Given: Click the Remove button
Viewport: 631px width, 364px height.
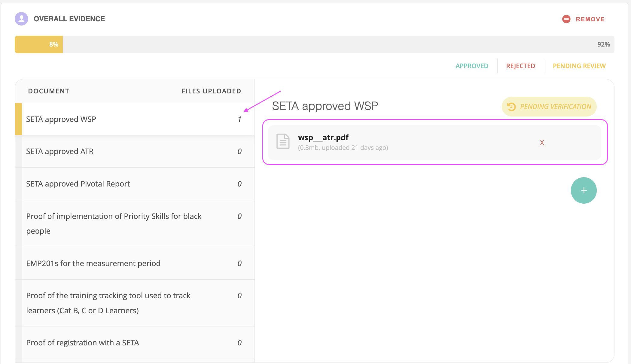Looking at the screenshot, I should [x=590, y=19].
